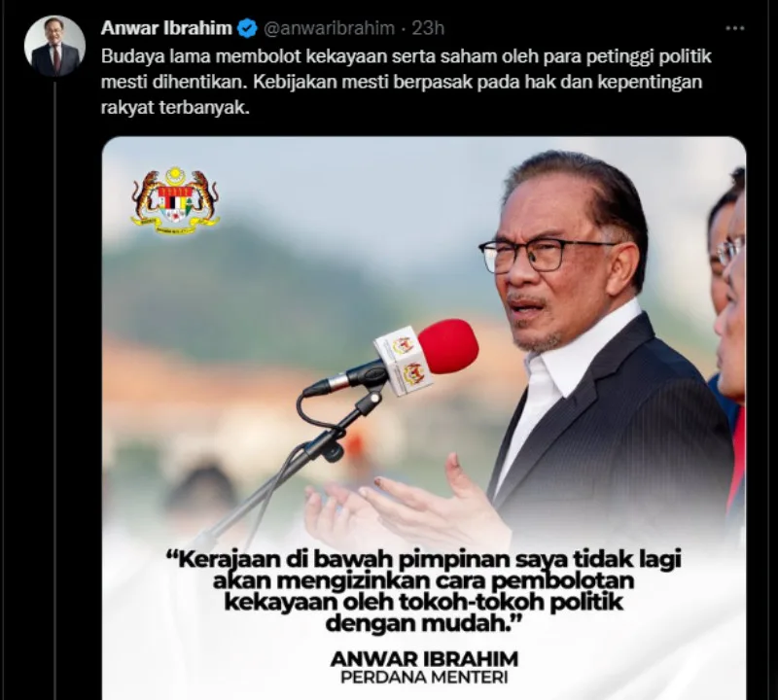Open the attached quote image in full view
The image size is (778, 700).
pos(424,418)
